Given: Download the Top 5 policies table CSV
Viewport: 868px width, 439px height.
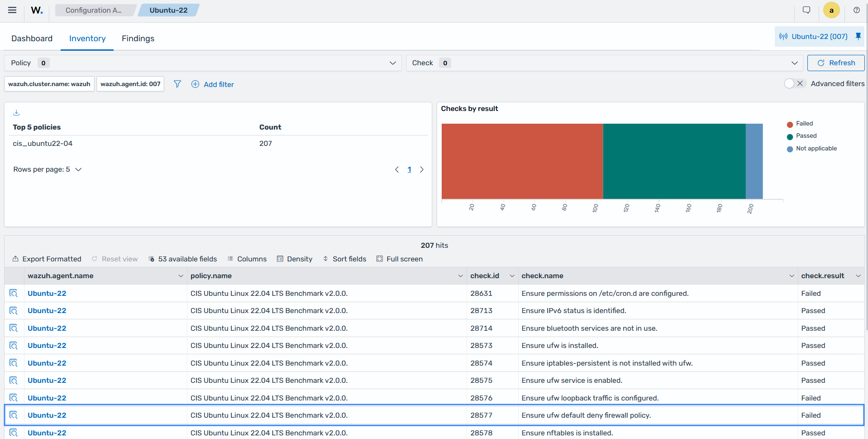Looking at the screenshot, I should click(16, 112).
